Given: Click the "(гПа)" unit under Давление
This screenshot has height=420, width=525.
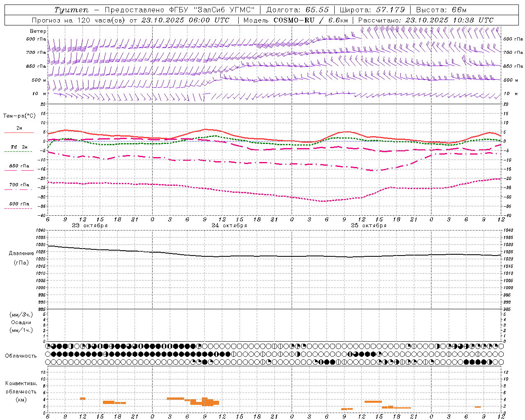Looking at the screenshot, I should (21, 262).
